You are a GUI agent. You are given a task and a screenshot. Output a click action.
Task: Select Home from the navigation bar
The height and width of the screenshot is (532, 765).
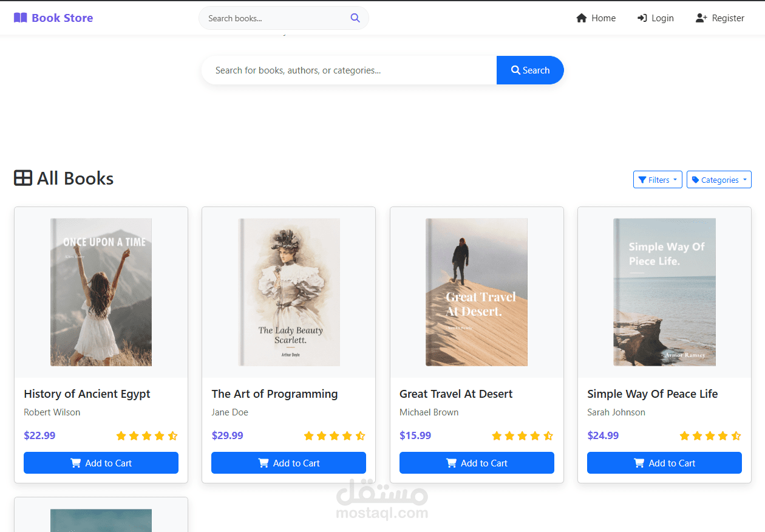coord(603,18)
